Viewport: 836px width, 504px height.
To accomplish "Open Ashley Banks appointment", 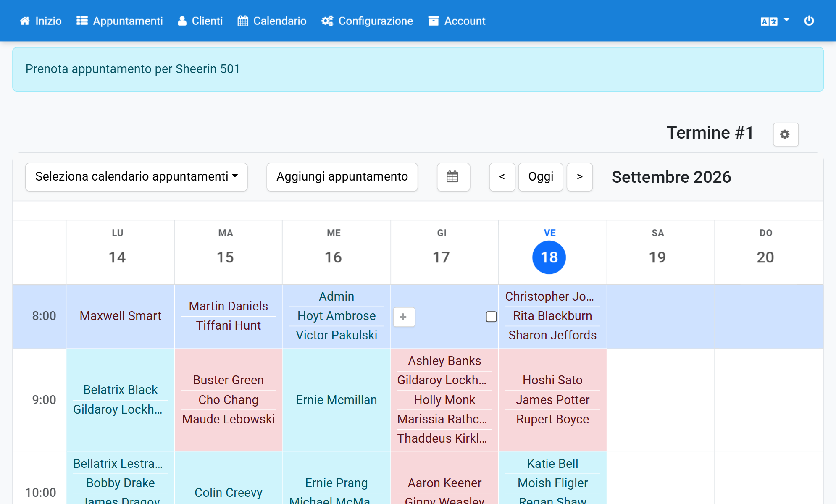I will (444, 361).
